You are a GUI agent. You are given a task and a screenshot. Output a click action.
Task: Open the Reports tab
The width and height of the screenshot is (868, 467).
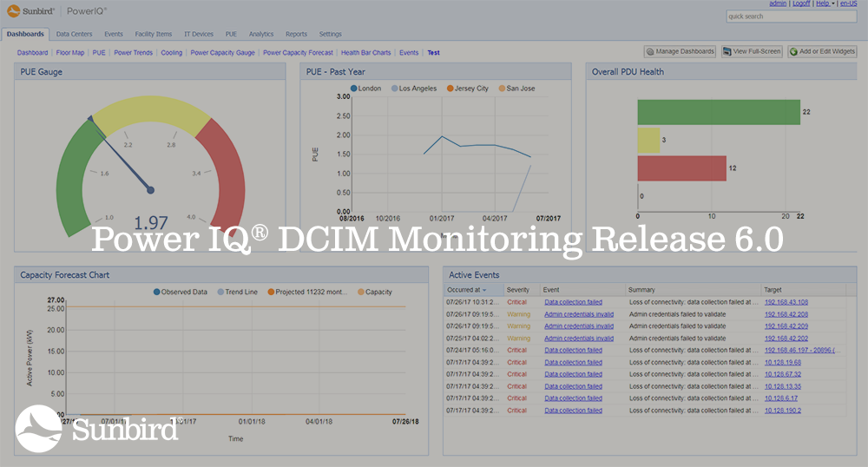pyautogui.click(x=296, y=35)
